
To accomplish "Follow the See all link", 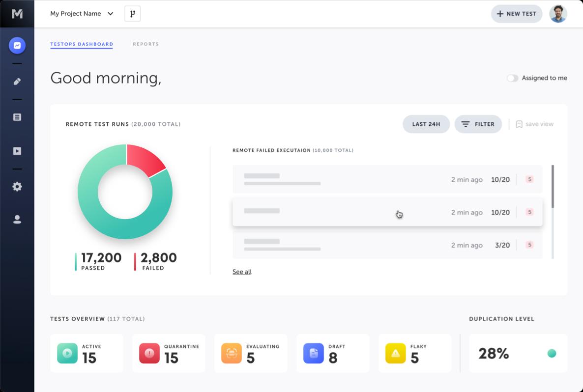I will click(242, 272).
